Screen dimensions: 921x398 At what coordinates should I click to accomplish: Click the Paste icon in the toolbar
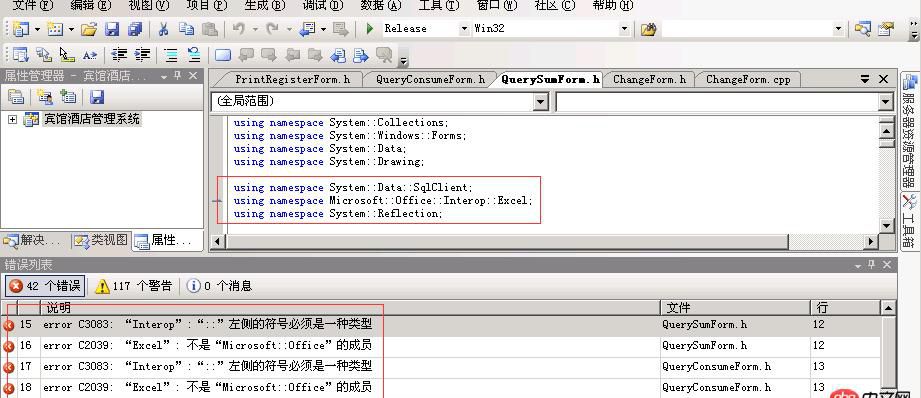210,28
